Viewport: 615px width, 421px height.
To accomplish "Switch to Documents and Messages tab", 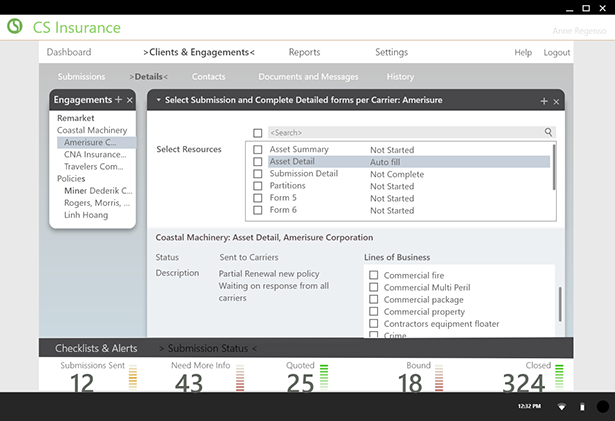I will point(308,77).
